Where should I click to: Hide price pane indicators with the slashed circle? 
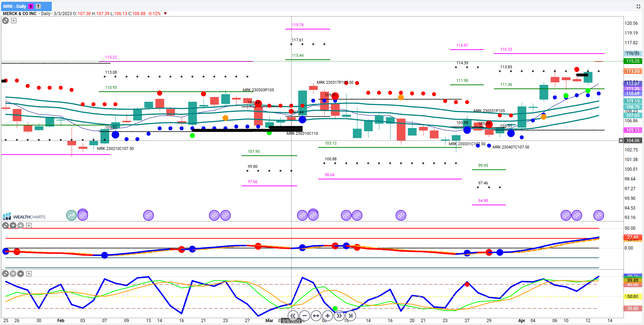5,20
